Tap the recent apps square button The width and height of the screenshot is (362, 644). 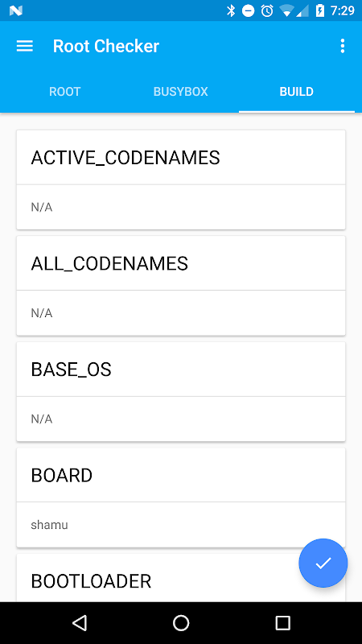(282, 622)
